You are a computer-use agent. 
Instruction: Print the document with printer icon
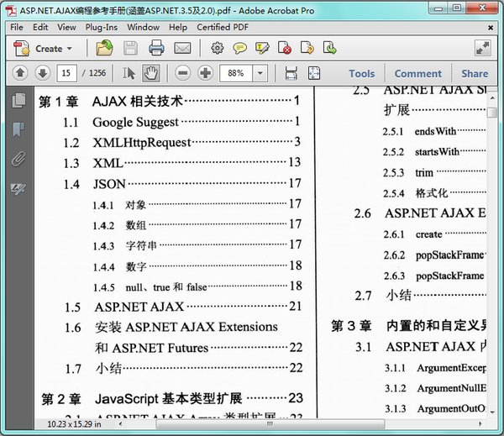click(x=156, y=48)
